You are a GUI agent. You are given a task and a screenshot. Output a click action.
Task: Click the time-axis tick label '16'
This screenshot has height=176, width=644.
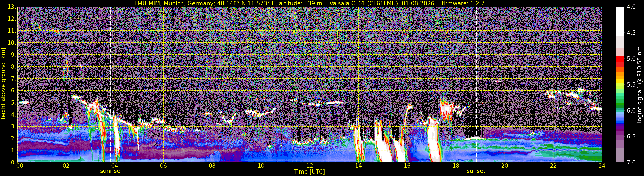[x=407, y=166]
